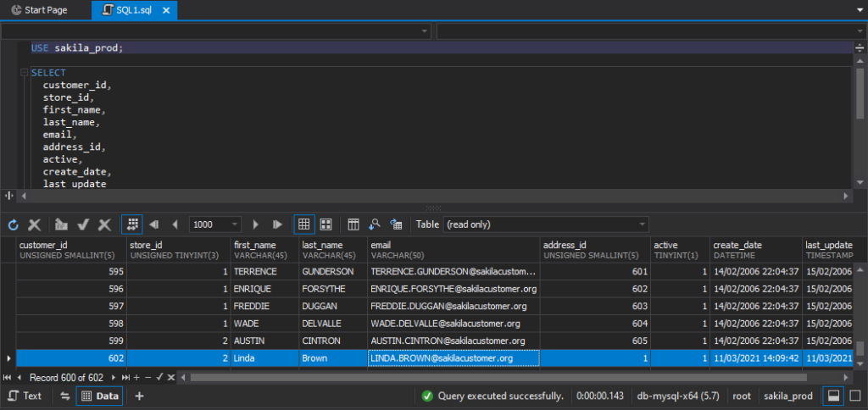
Task: Jump to the last record in navigator
Action: [x=125, y=377]
